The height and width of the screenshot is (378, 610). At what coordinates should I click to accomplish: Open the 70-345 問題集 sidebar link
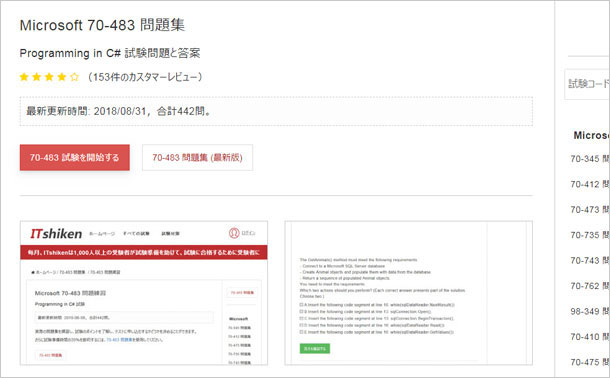click(590, 159)
